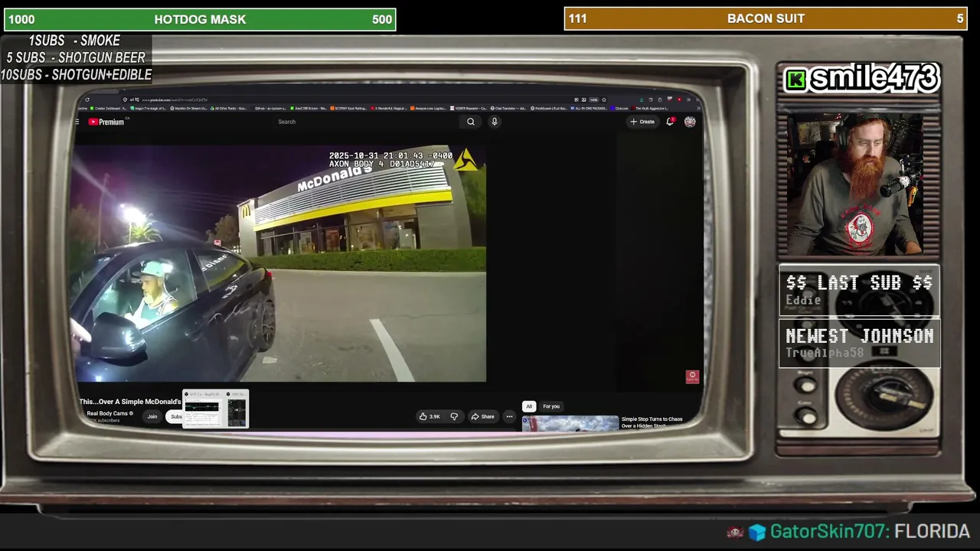
Task: Click the Kick logo by smile473
Action: coord(796,80)
